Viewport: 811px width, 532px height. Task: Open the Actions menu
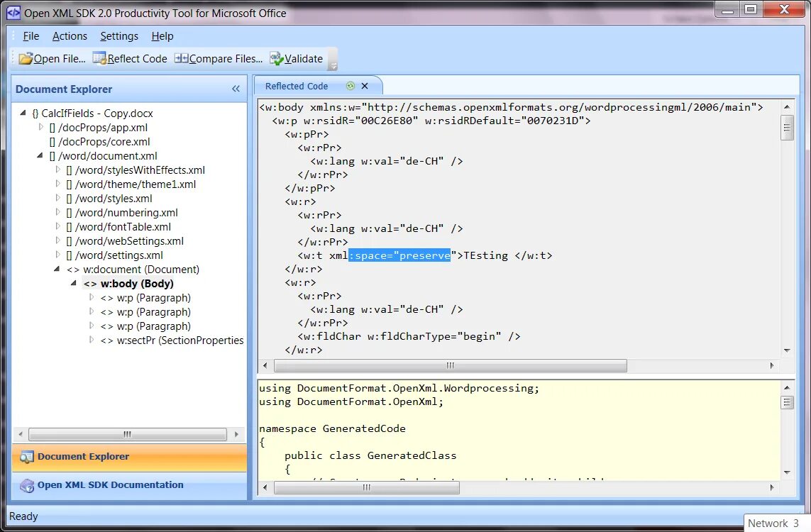(70, 35)
